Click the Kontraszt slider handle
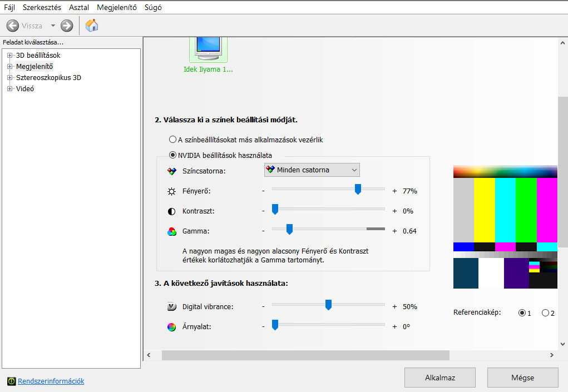 pos(275,209)
